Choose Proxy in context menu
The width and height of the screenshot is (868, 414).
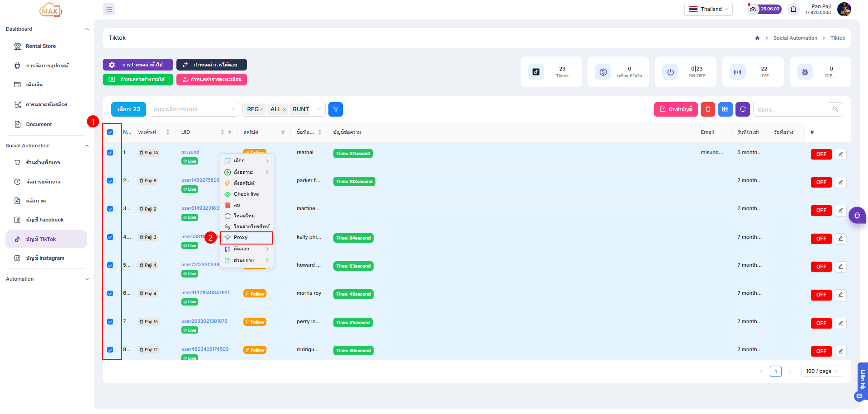click(x=247, y=238)
